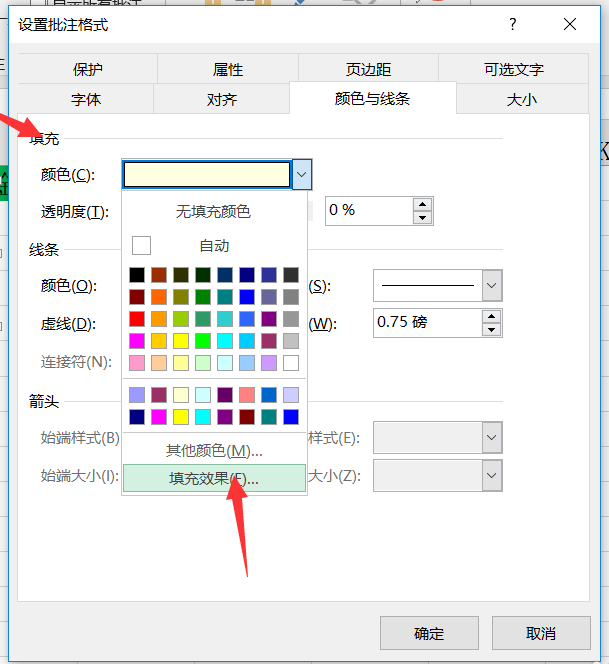Open the 页边距 tab
The height and width of the screenshot is (664, 609).
[x=368, y=69]
